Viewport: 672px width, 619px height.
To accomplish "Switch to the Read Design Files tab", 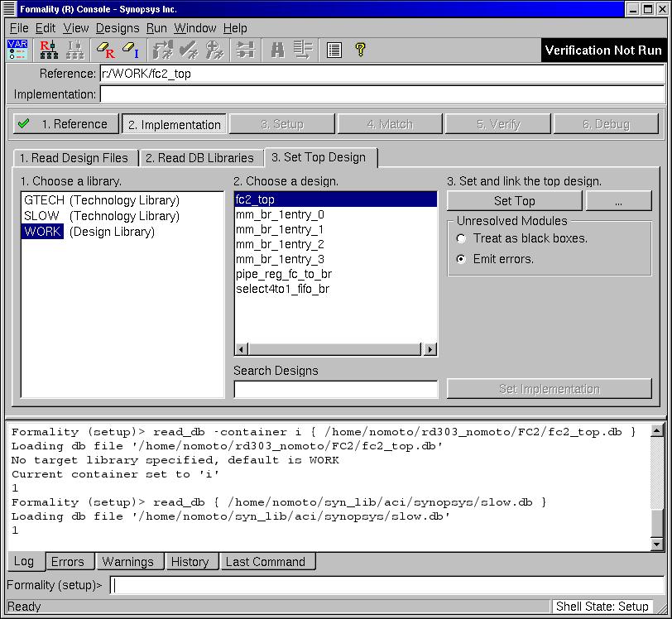I will point(74,158).
